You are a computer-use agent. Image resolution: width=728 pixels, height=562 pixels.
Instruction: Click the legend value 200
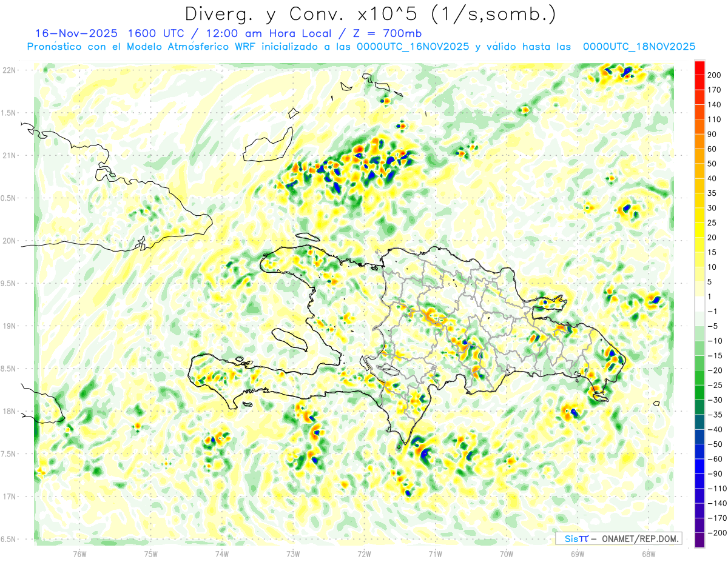tap(715, 75)
